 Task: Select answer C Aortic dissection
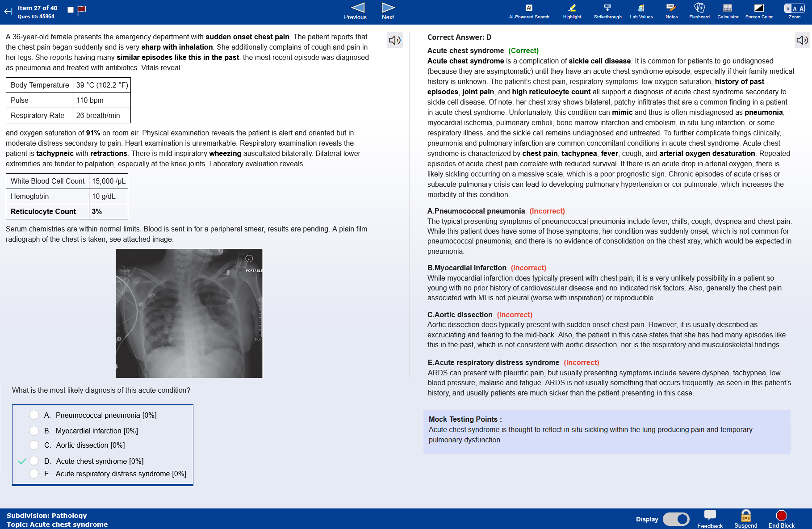(34, 445)
